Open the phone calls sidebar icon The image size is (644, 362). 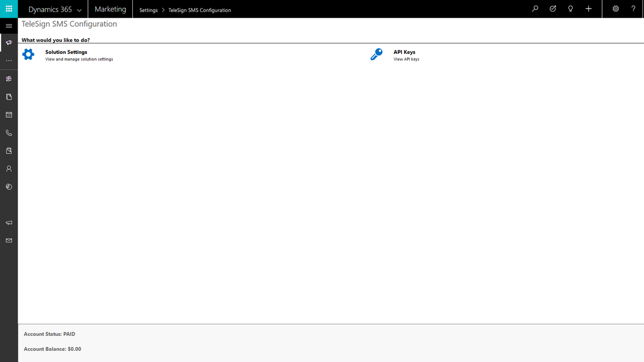pos(9,133)
